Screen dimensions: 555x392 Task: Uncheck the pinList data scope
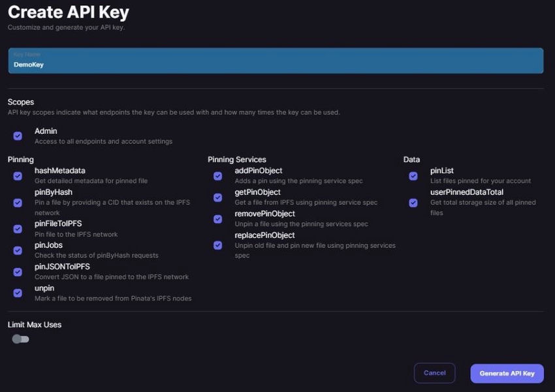(413, 175)
